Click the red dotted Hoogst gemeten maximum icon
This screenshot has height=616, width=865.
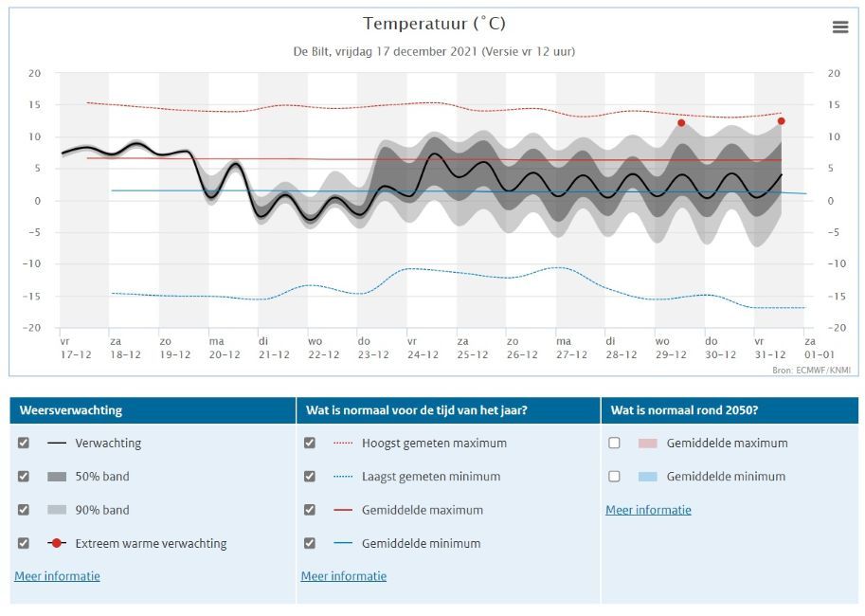(343, 443)
